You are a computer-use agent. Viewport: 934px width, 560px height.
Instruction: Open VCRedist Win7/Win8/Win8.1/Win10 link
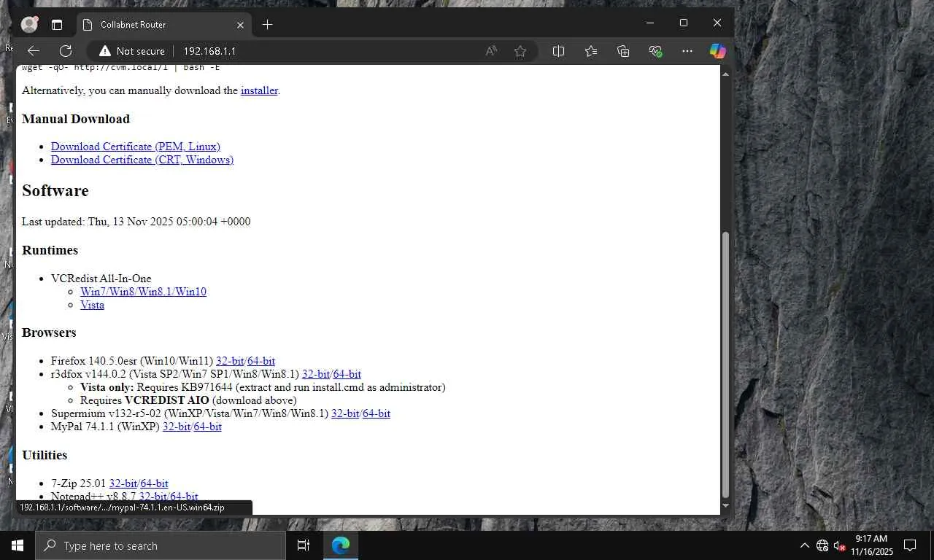(x=143, y=292)
